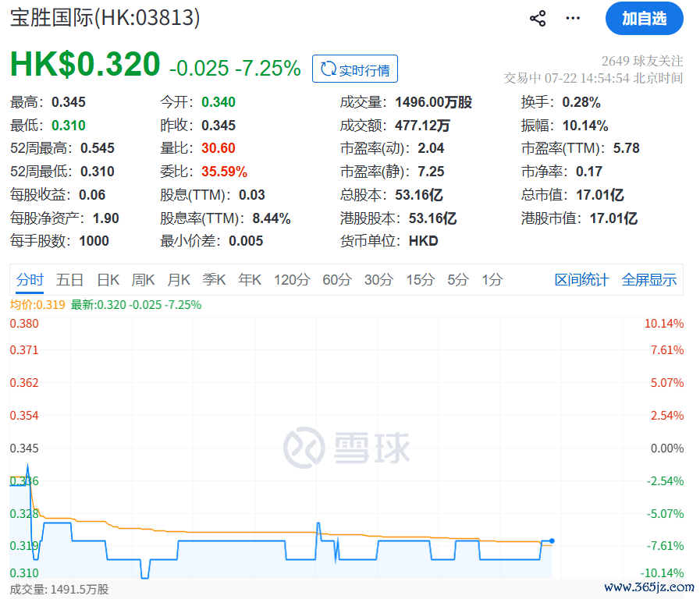Click the 每手股数 value 1000

coord(94,241)
